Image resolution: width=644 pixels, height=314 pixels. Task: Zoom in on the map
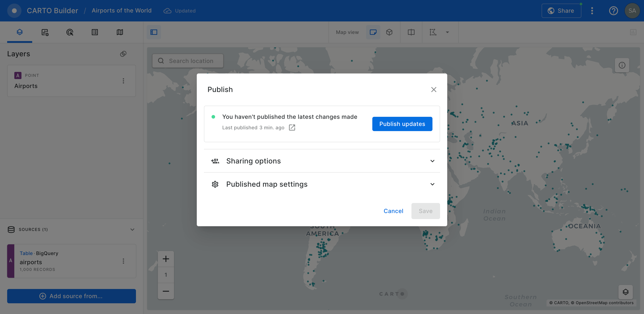166,259
